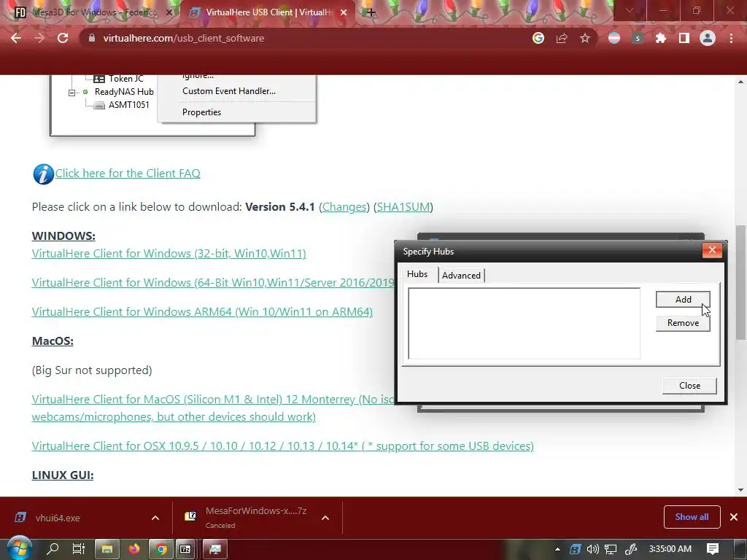Open the Changes link

pos(344,207)
